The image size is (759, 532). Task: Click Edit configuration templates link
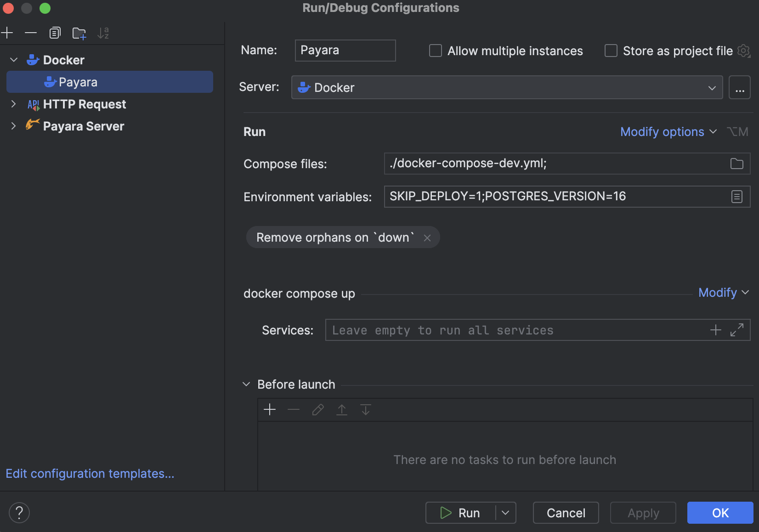click(x=90, y=474)
